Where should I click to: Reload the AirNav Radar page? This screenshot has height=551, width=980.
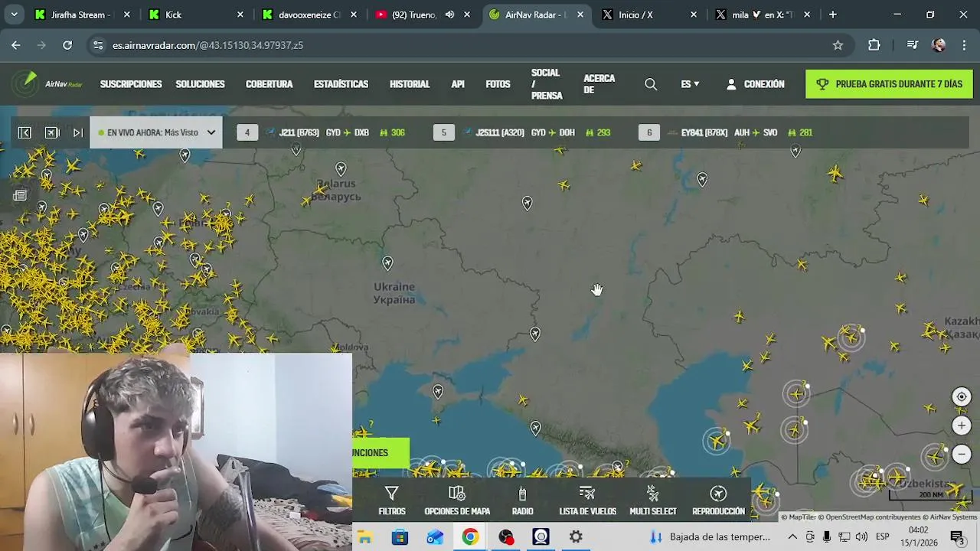pyautogui.click(x=67, y=45)
